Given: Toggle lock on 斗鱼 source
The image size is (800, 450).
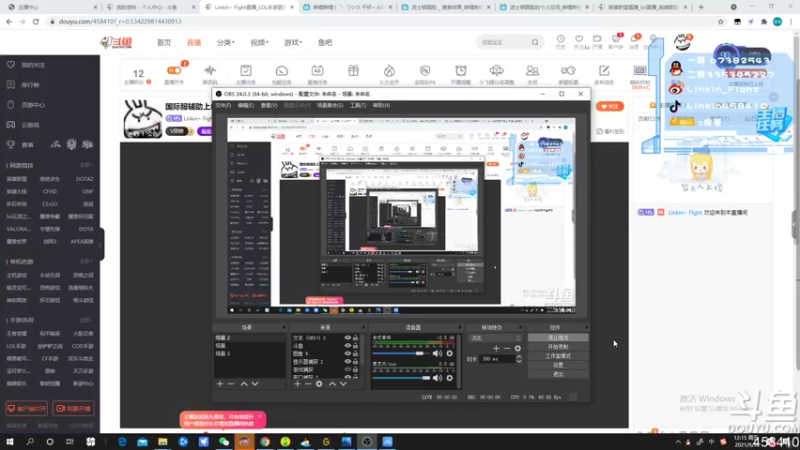Looking at the screenshot, I should [x=356, y=346].
